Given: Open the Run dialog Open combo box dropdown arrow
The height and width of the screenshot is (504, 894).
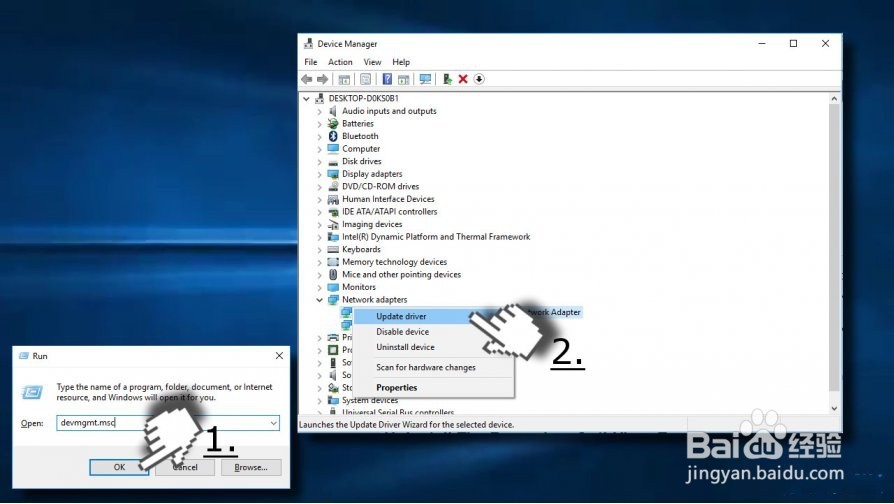Looking at the screenshot, I should point(274,423).
